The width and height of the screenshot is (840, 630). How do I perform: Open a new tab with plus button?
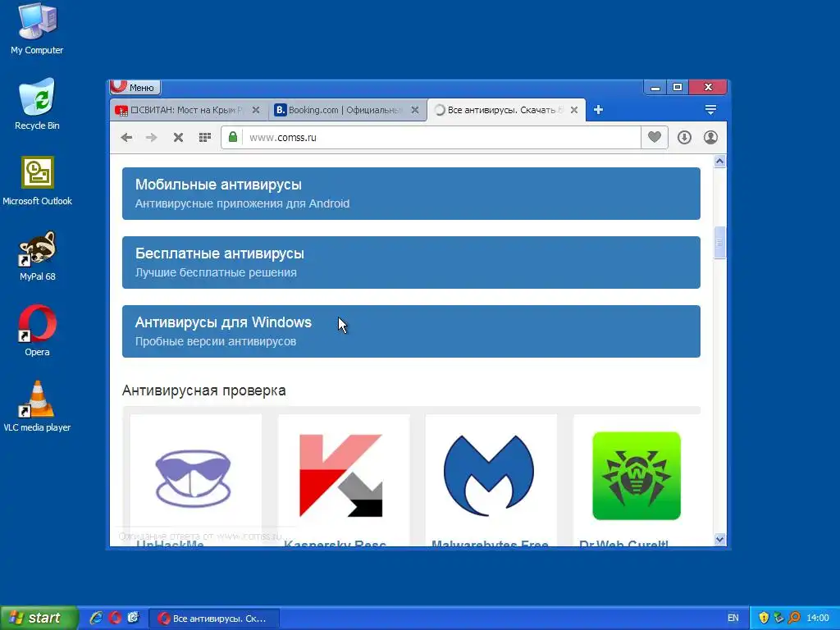point(598,110)
